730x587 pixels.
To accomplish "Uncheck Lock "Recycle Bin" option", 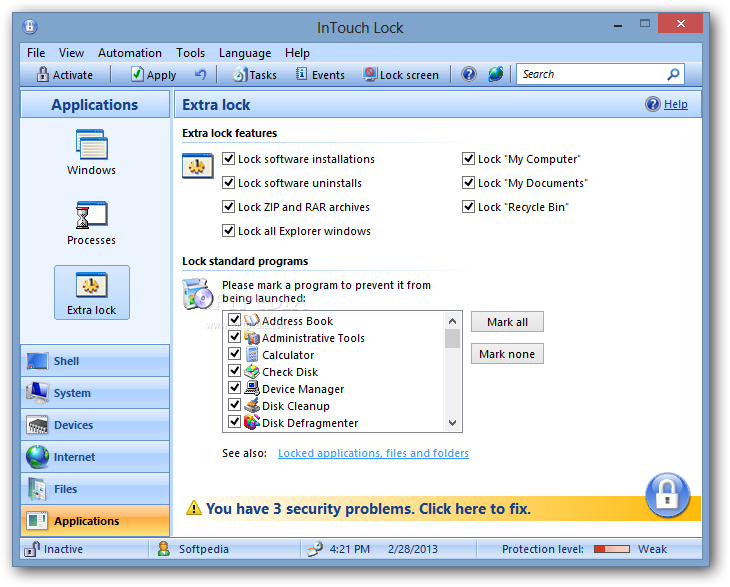I will (468, 206).
